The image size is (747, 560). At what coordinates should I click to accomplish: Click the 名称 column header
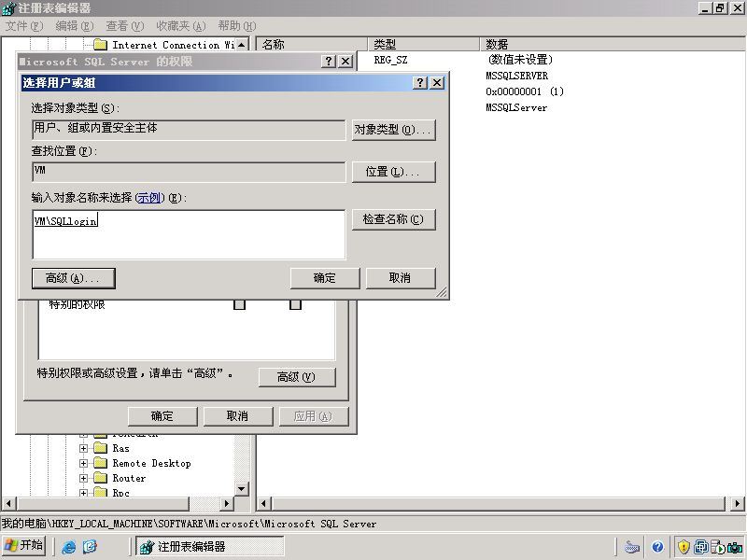[x=312, y=44]
